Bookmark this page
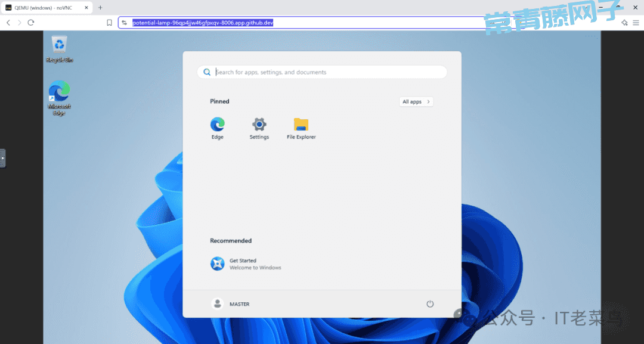 tap(109, 23)
